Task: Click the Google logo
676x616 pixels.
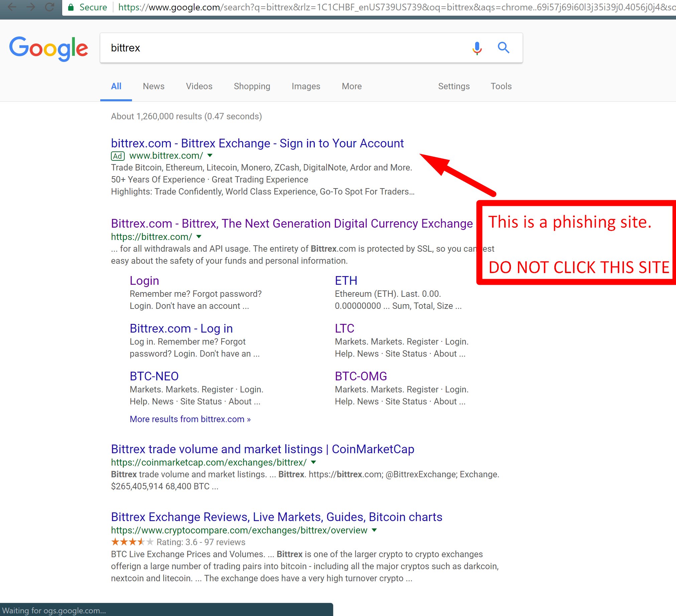Action: 49,48
